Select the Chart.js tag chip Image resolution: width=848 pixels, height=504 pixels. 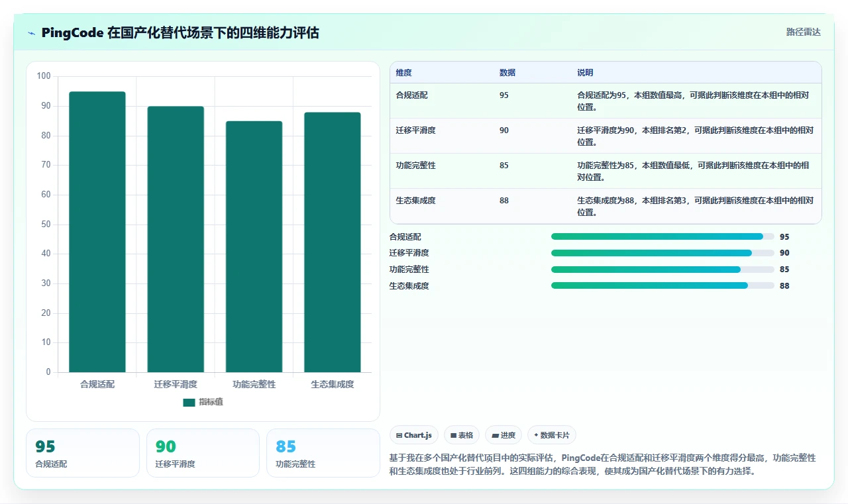(414, 435)
